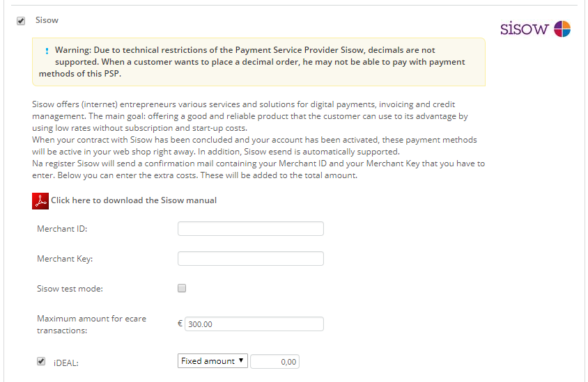Click the iDEAL extra cost amount field

275,362
